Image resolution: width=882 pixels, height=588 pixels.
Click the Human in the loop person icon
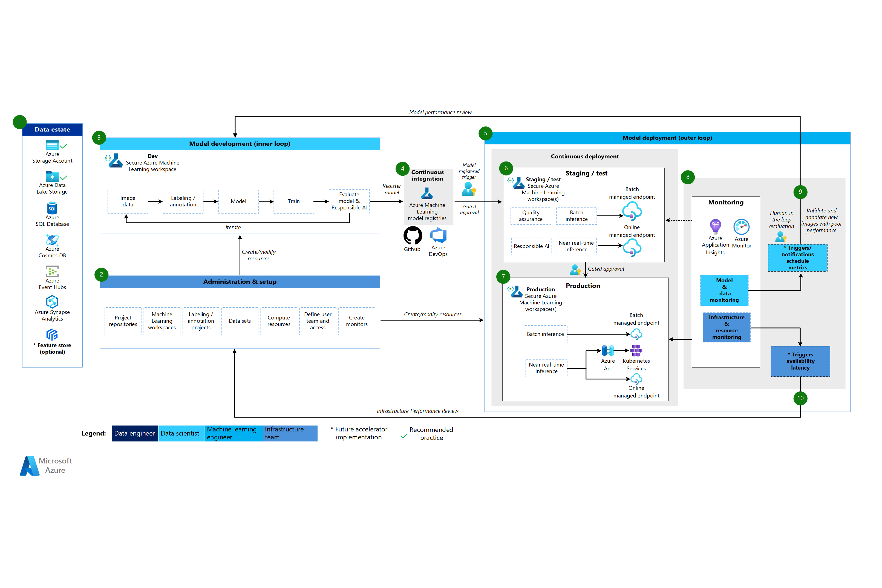[780, 237]
